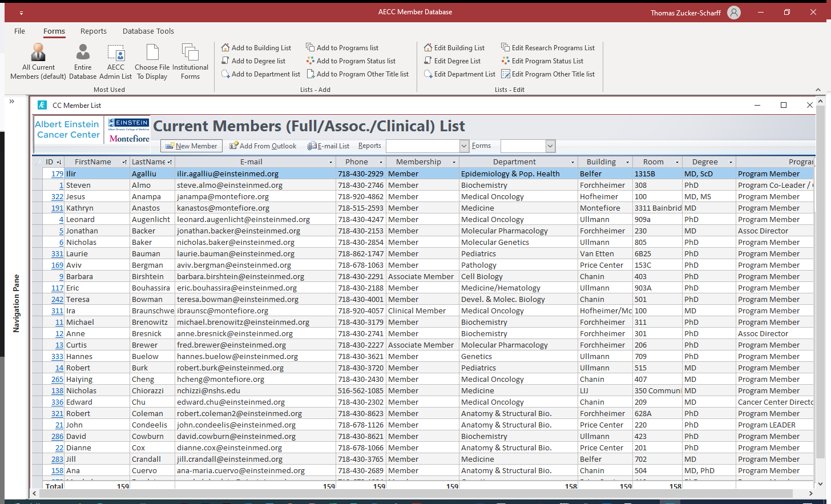Select Program LEADER cell for John Condeelis
831x504 pixels.
(x=776, y=425)
